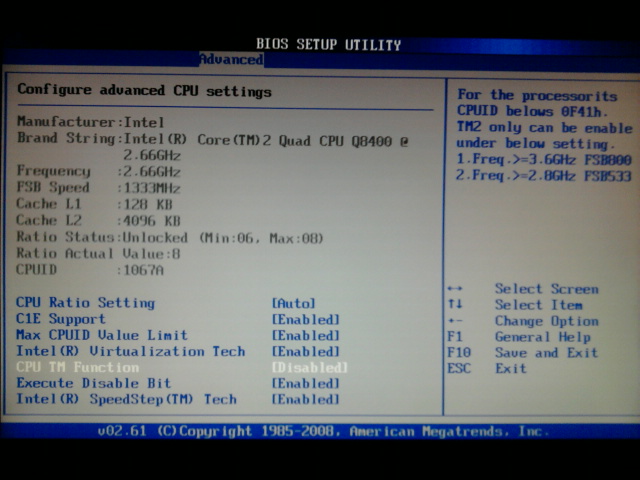Click the help text line 1.Freq.>=3.6GHz FSB800
This screenshot has width=640, height=480.
544,159
